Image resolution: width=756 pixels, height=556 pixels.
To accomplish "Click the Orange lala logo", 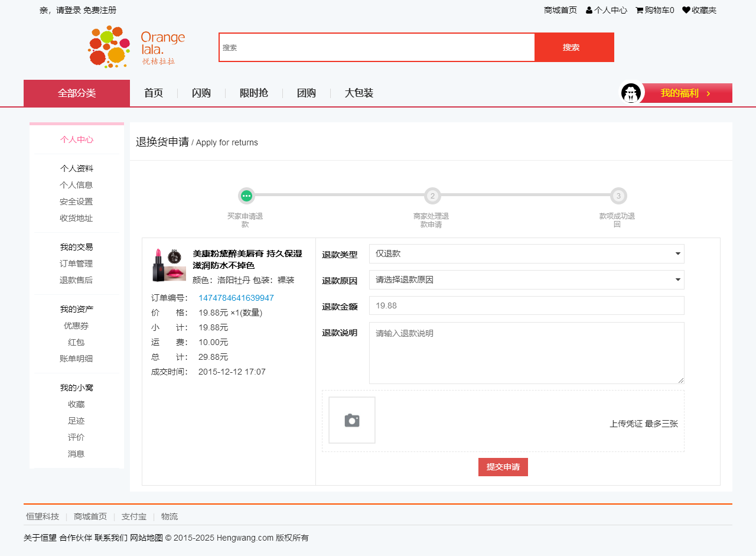I will (x=136, y=47).
